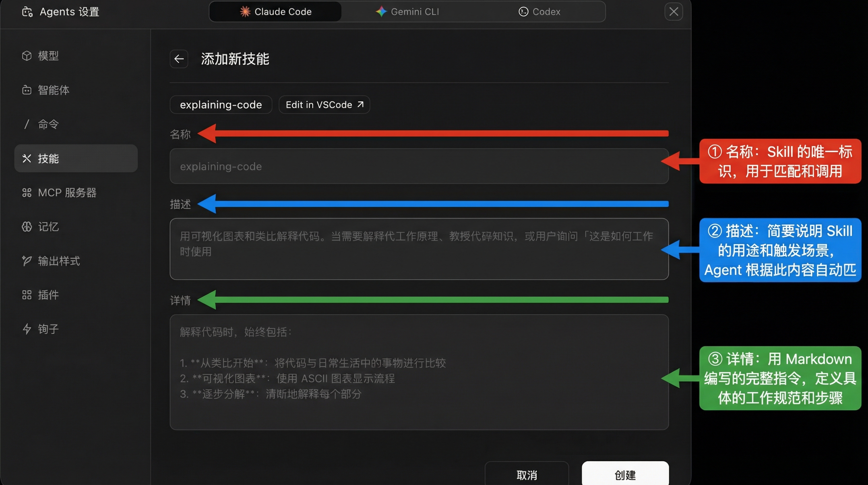Click the Edit in VSCode button
Screen dimensions: 868x485
[324, 105]
